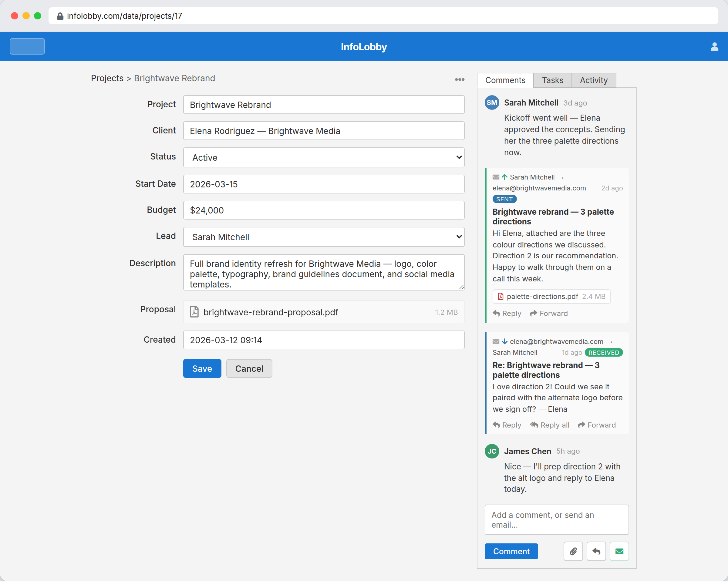
Task: Click the '1.2 MB' proposal file size
Action: (x=446, y=312)
